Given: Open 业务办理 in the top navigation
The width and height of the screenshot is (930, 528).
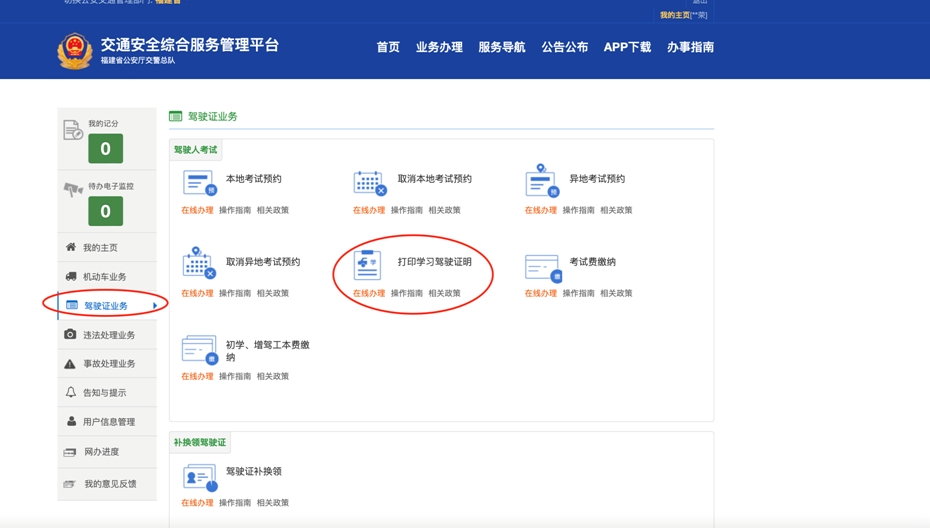Looking at the screenshot, I should point(439,47).
